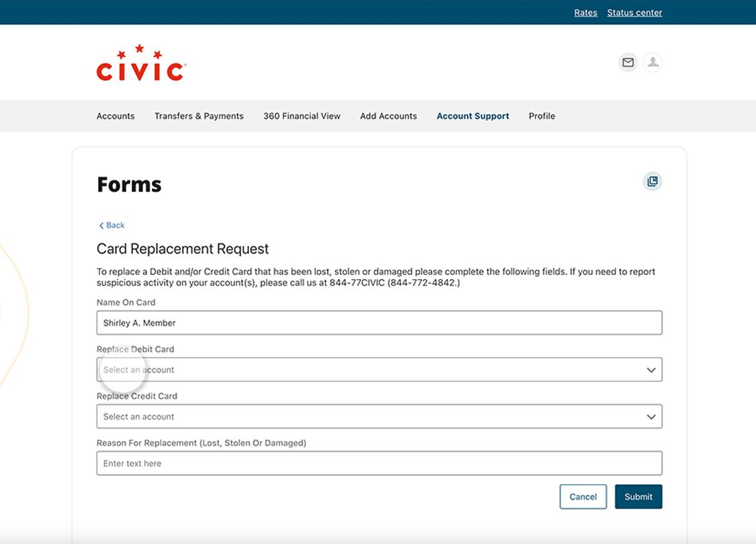Image resolution: width=756 pixels, height=544 pixels.
Task: Click the saved forms icon beside Forms
Action: pyautogui.click(x=653, y=182)
